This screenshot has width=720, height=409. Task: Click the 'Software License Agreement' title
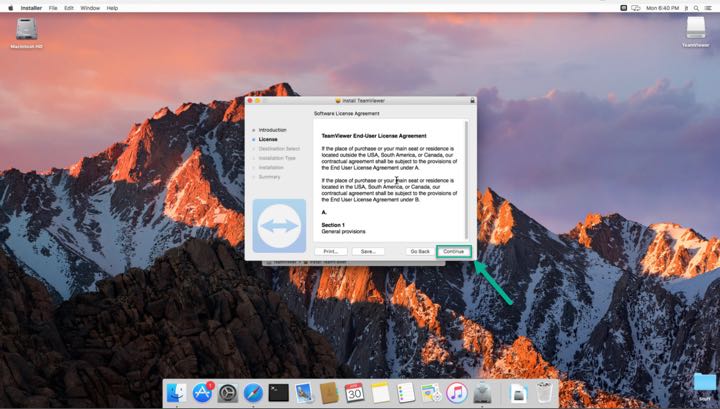[x=347, y=113]
